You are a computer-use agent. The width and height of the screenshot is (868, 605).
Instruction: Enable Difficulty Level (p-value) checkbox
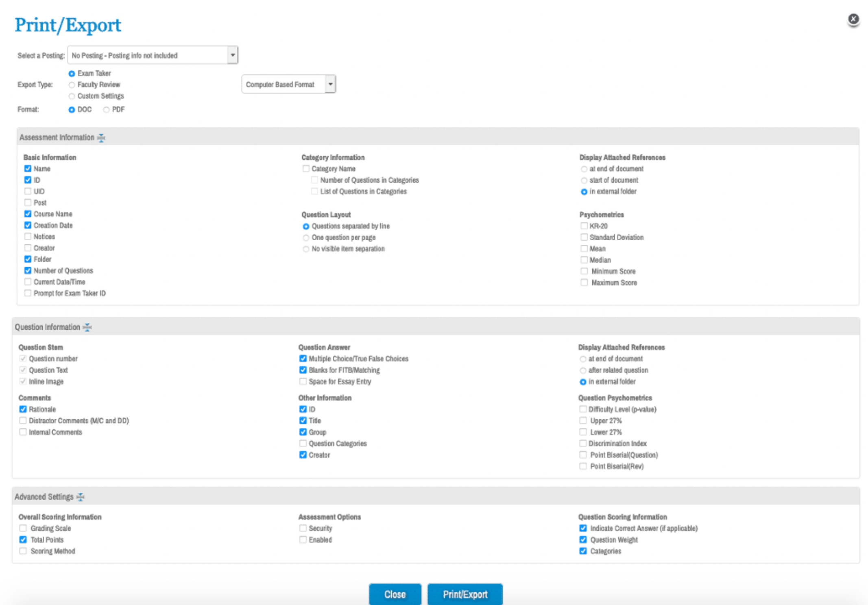click(x=582, y=409)
